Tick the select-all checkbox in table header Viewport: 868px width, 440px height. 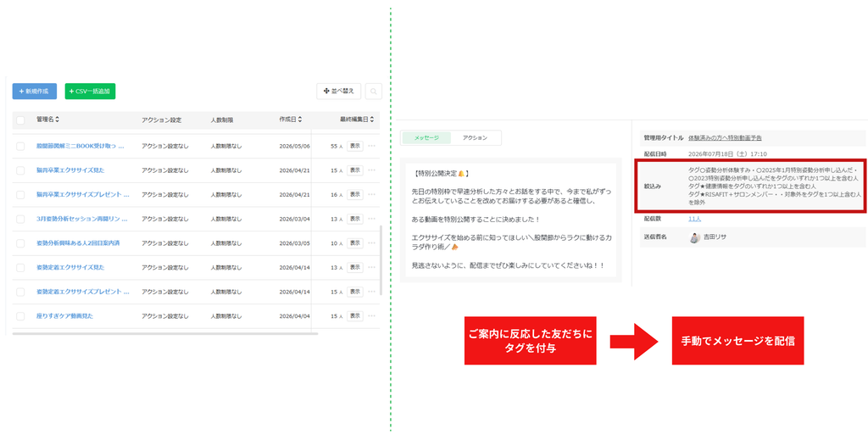pyautogui.click(x=20, y=120)
